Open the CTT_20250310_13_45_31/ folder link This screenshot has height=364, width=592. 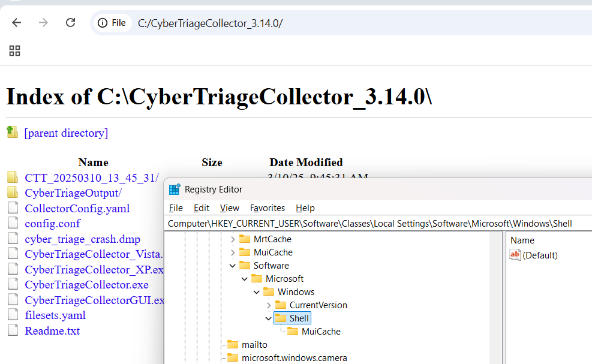[x=92, y=178]
